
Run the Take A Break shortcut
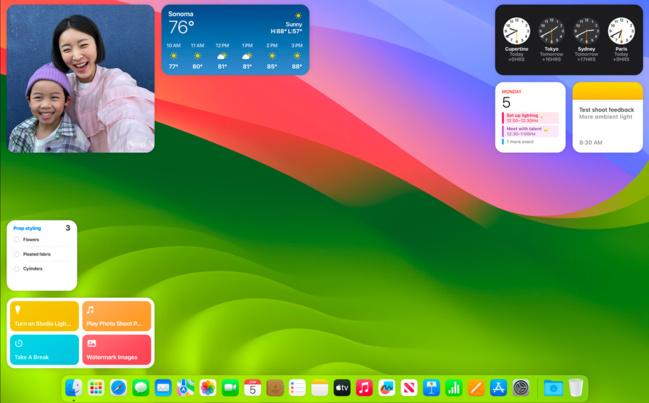[44, 349]
